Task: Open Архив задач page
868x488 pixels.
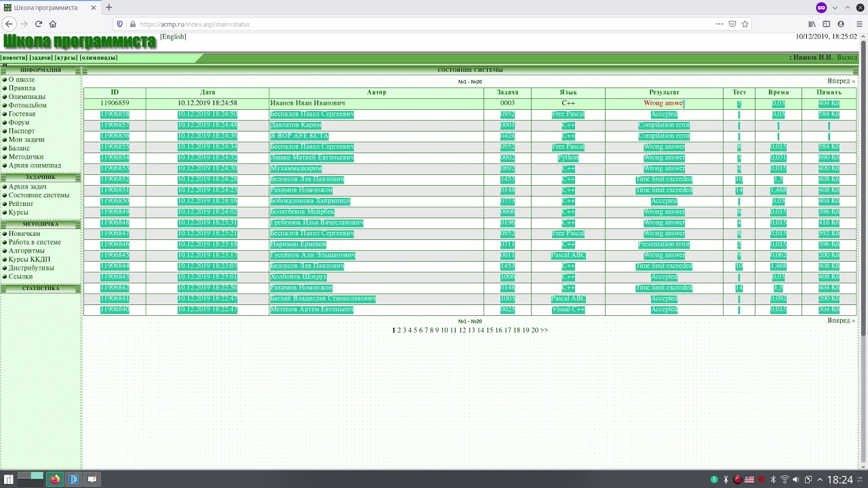Action: [x=28, y=186]
